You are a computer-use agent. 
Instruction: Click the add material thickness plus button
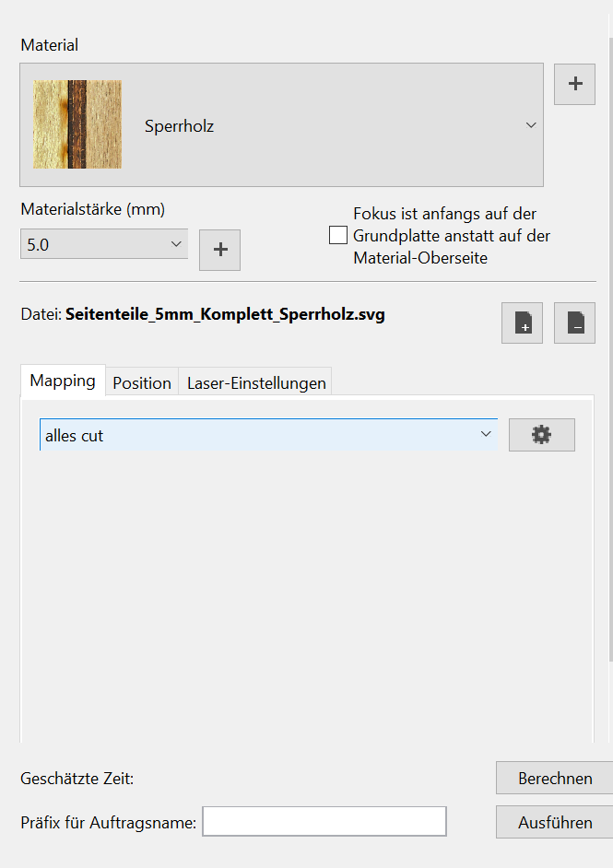(219, 250)
